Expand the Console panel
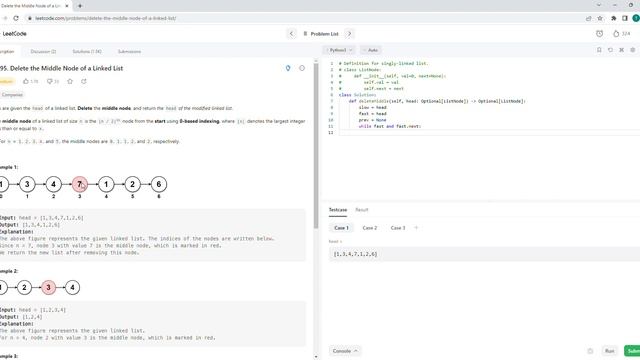 [x=345, y=351]
